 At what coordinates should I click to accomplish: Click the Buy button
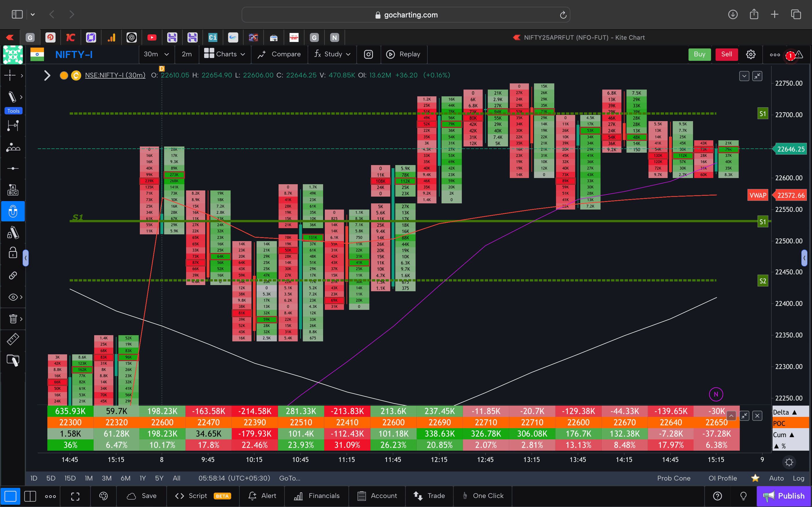(x=699, y=54)
